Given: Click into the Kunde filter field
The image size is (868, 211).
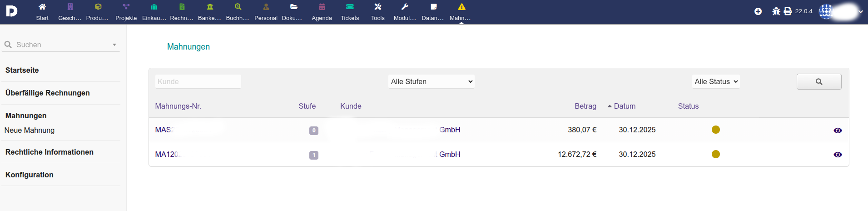Looking at the screenshot, I should pos(198,82).
